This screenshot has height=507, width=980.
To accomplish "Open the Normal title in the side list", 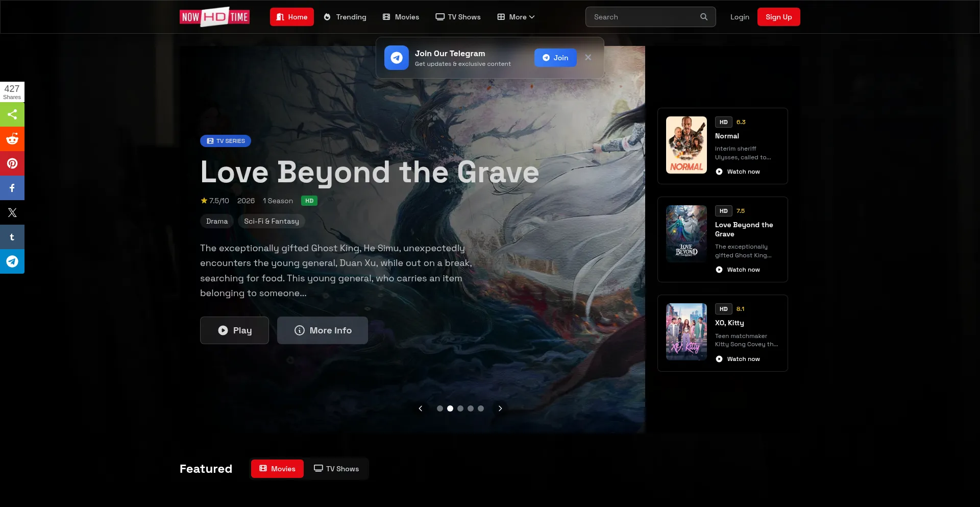I will pyautogui.click(x=727, y=136).
